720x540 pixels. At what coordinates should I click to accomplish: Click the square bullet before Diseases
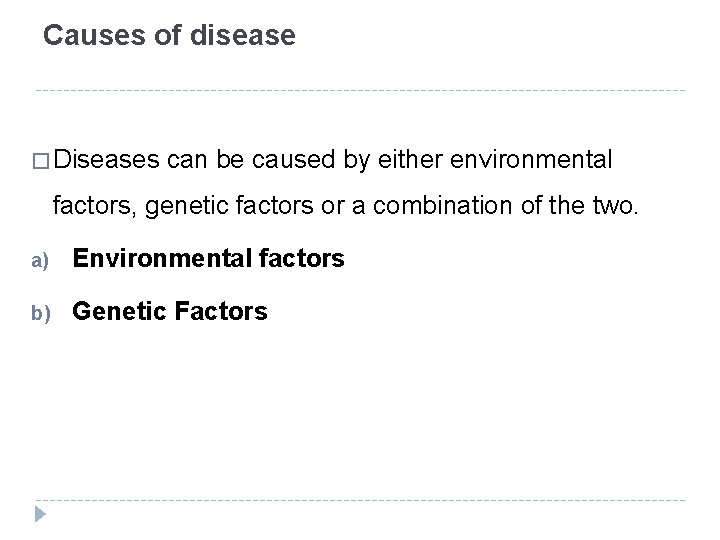point(45,159)
